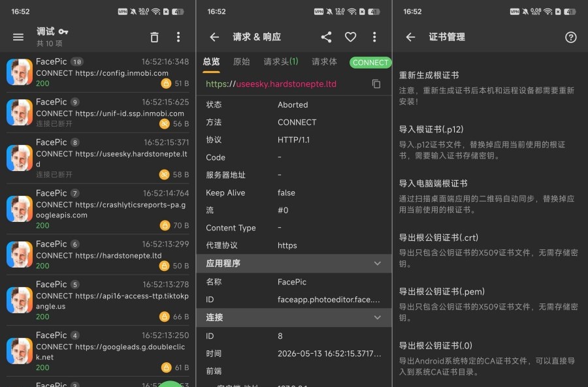Switch to 请求头(1) tab
Image resolution: width=588 pixels, height=387 pixels.
tap(281, 62)
